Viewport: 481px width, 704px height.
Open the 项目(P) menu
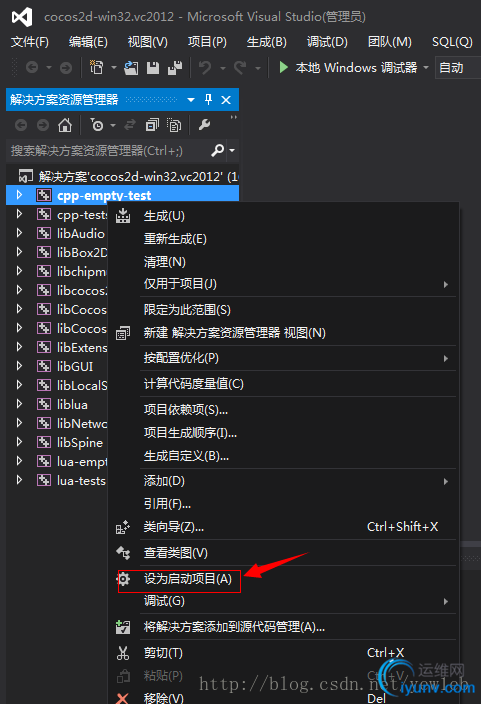pyautogui.click(x=207, y=42)
